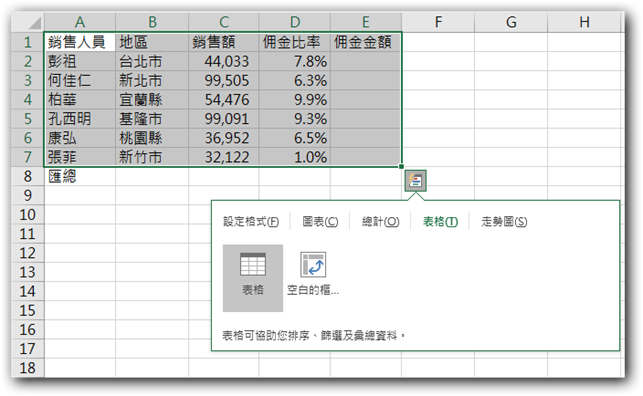
Task: Click cell with name 康弘
Action: [80, 138]
